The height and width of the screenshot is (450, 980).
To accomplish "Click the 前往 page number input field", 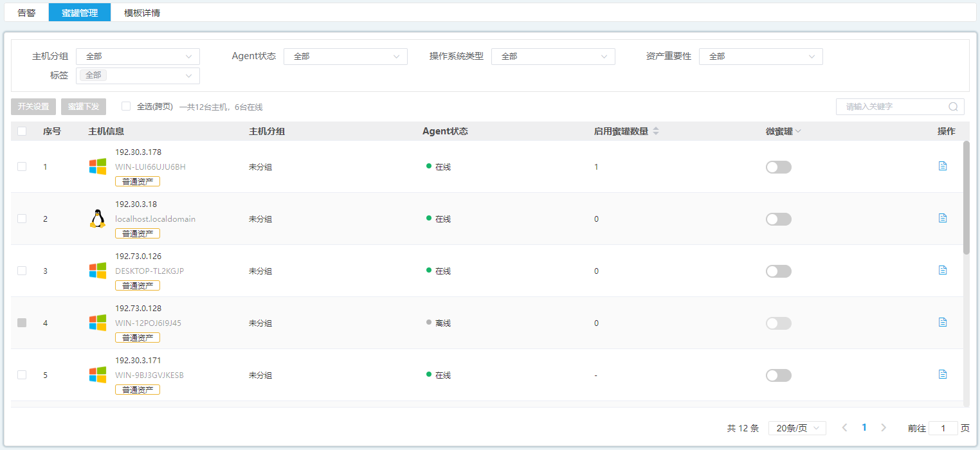I will [x=943, y=428].
